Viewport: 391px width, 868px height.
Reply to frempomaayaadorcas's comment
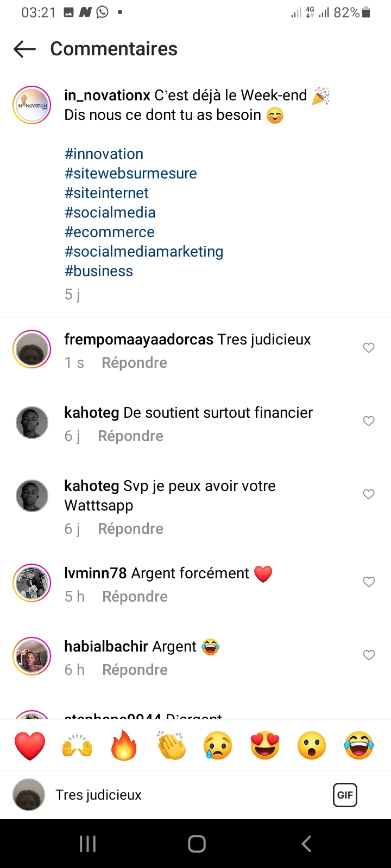[134, 363]
